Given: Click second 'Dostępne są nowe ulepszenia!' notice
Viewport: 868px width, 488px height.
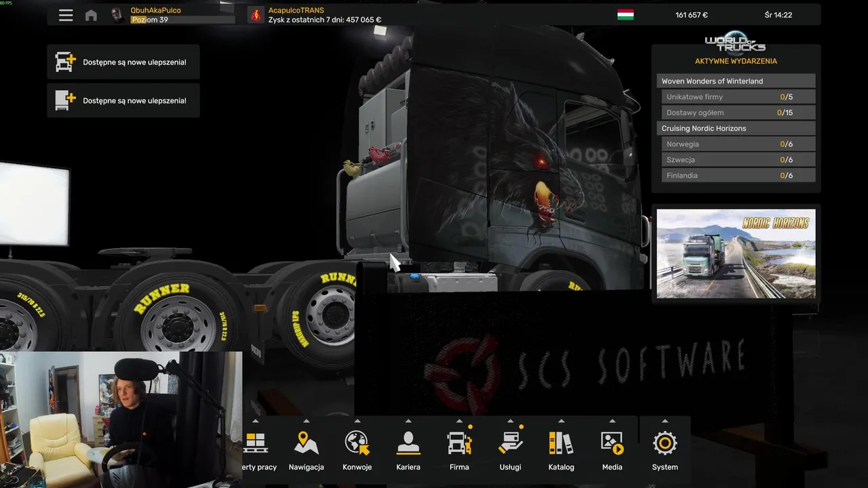Looking at the screenshot, I should [123, 100].
